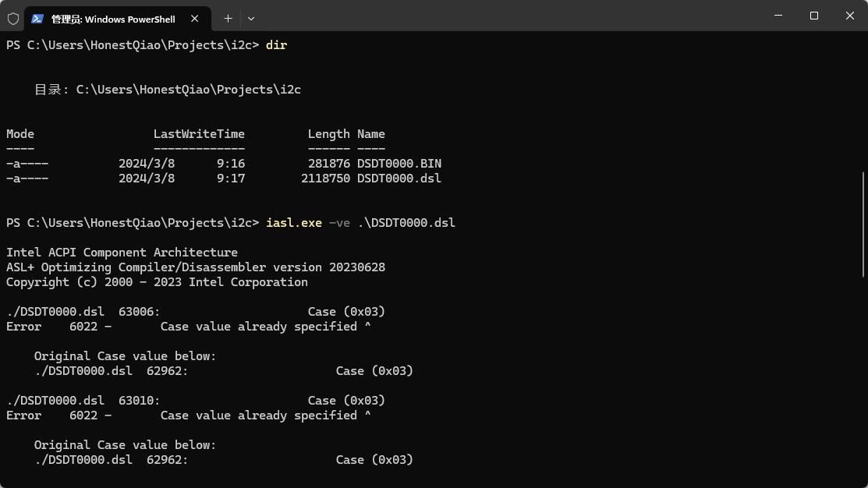Screen dimensions: 868x488
Task: Click the Mode column header
Action: click(x=20, y=134)
